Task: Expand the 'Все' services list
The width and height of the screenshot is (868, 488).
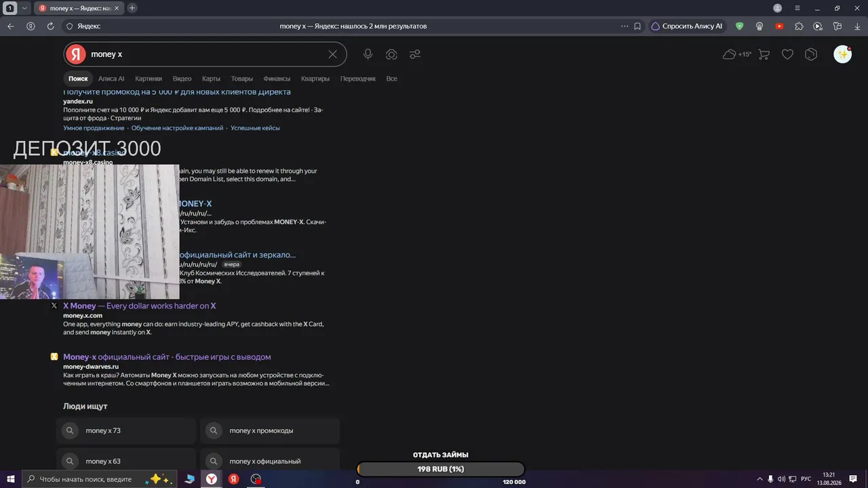Action: (x=391, y=79)
